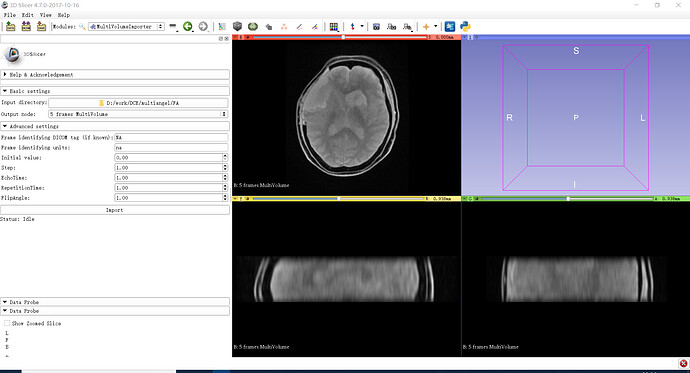
Task: Toggle the yellow slice view pin
Action: click(235, 199)
